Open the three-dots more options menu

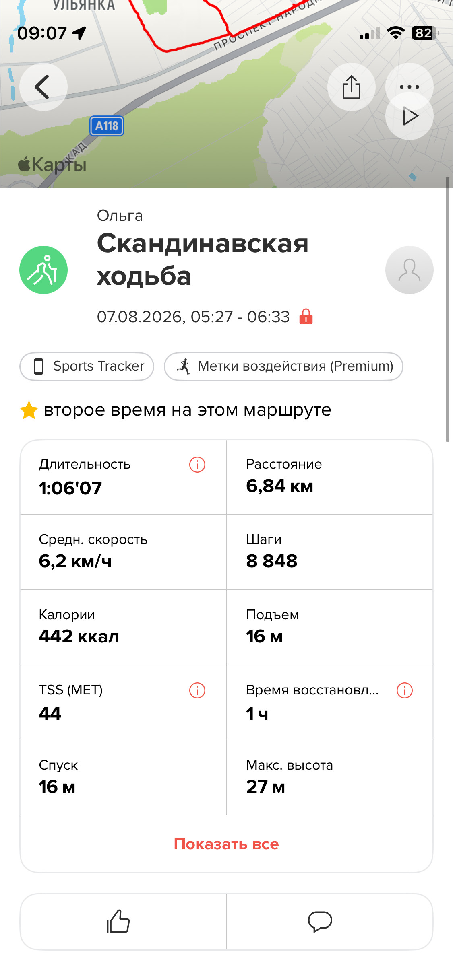coord(410,86)
